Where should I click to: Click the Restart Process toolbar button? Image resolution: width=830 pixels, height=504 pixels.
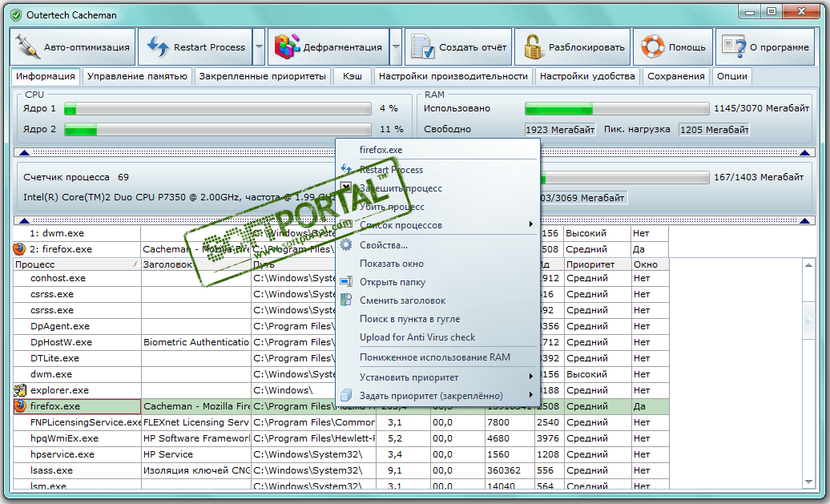[x=195, y=47]
